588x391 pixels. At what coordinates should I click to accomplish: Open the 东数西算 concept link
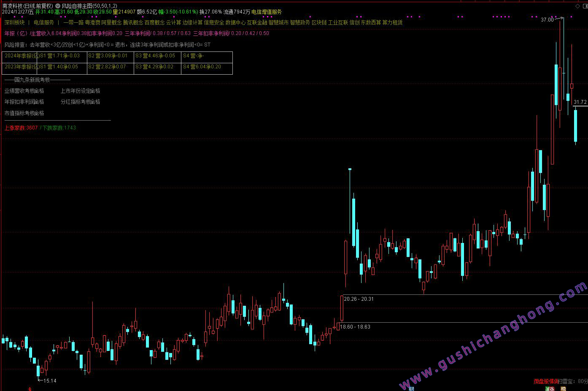(371, 22)
